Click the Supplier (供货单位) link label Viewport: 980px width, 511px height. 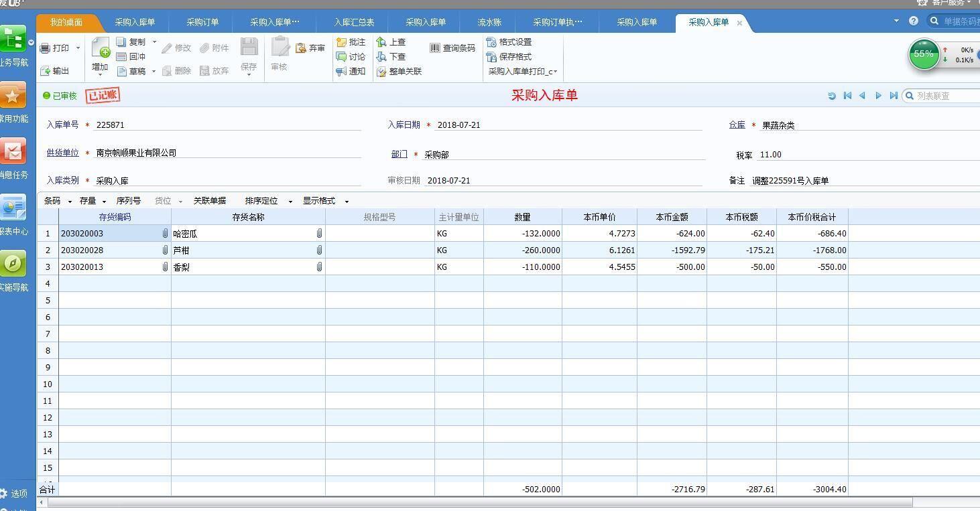(62, 153)
